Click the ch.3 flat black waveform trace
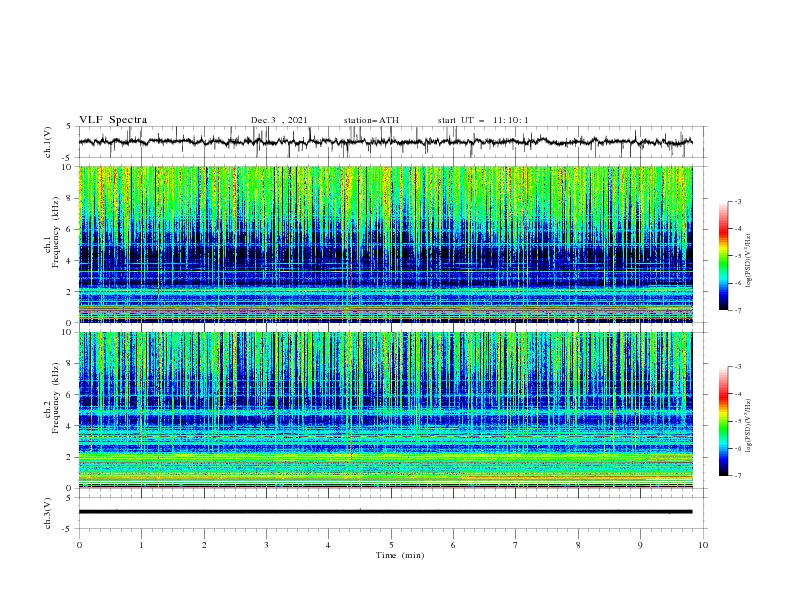The image size is (792, 612). click(385, 512)
